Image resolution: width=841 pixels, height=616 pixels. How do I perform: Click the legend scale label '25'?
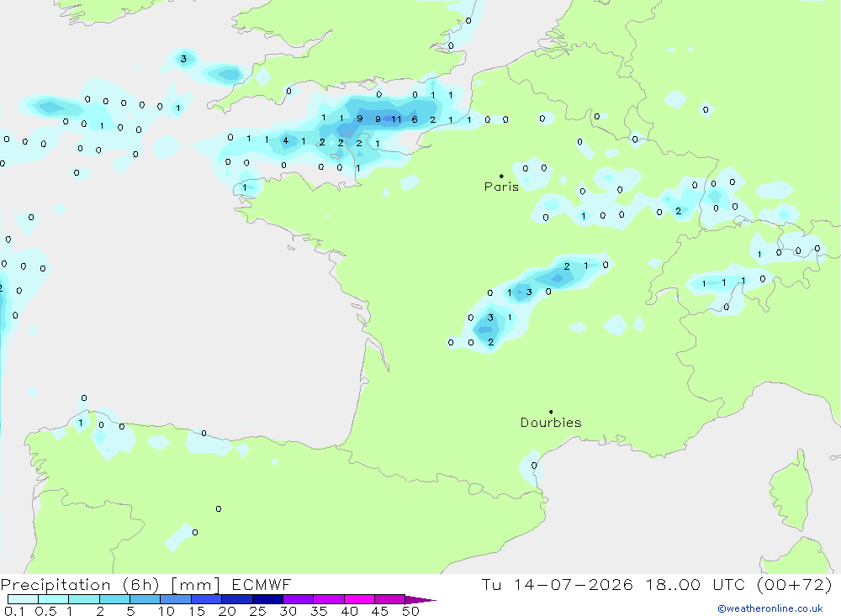257,611
